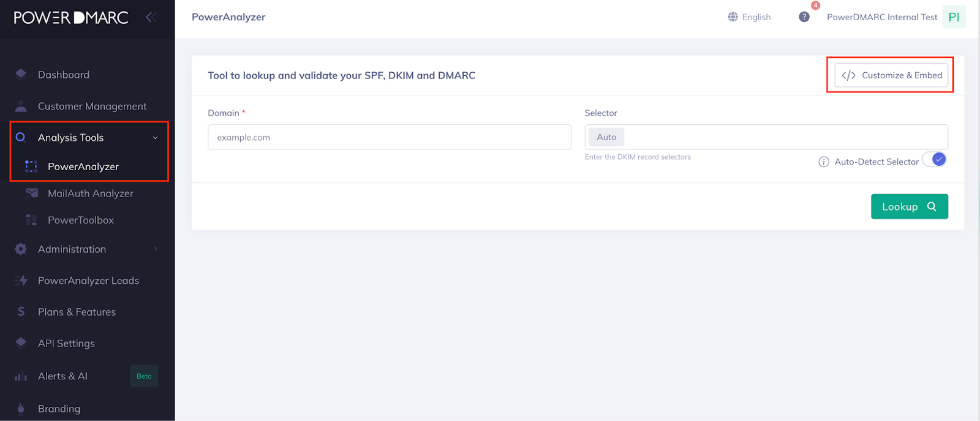This screenshot has height=421, width=980.
Task: Click the Alerts & AI bar chart icon
Action: pos(21,376)
